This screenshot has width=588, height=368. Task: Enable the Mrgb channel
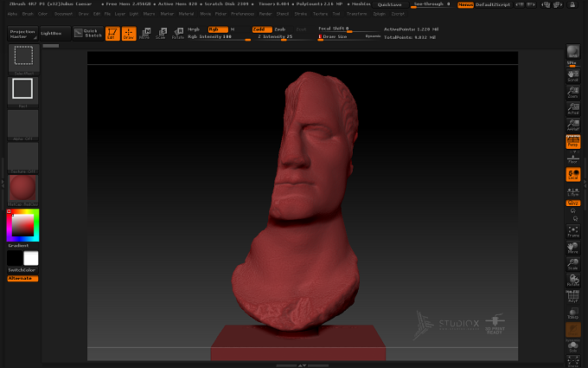(194, 29)
